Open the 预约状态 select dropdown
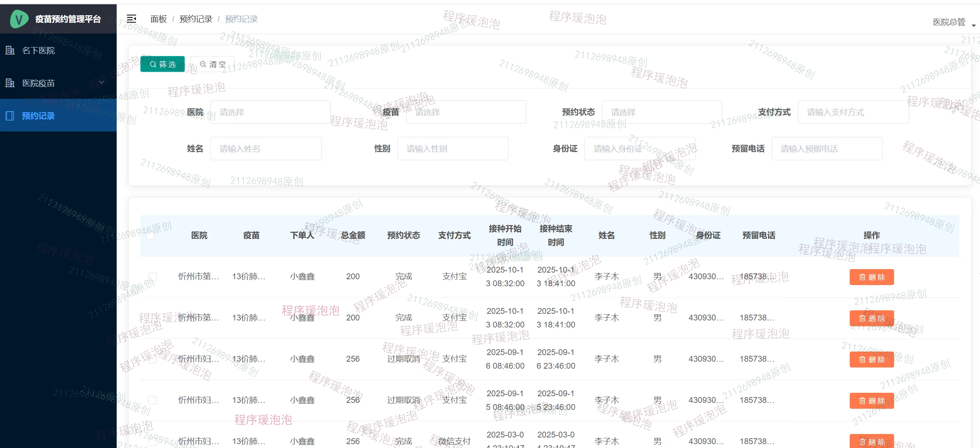The width and height of the screenshot is (980, 448). [661, 112]
